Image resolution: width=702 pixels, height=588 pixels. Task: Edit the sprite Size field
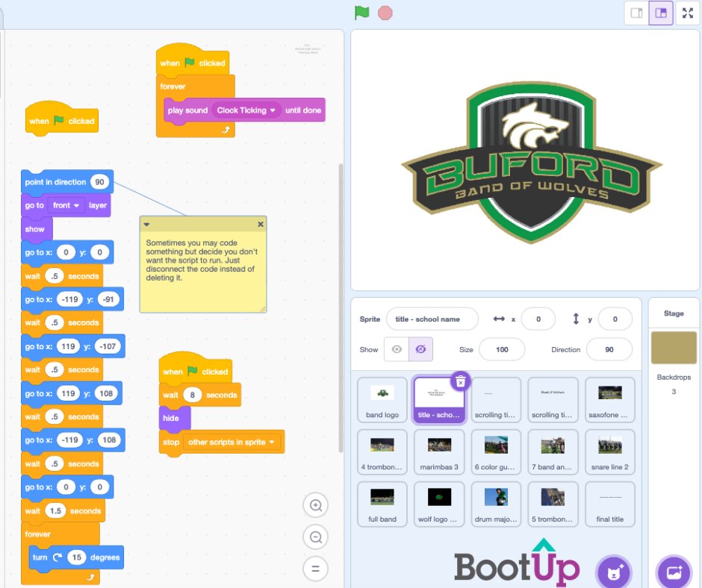502,349
